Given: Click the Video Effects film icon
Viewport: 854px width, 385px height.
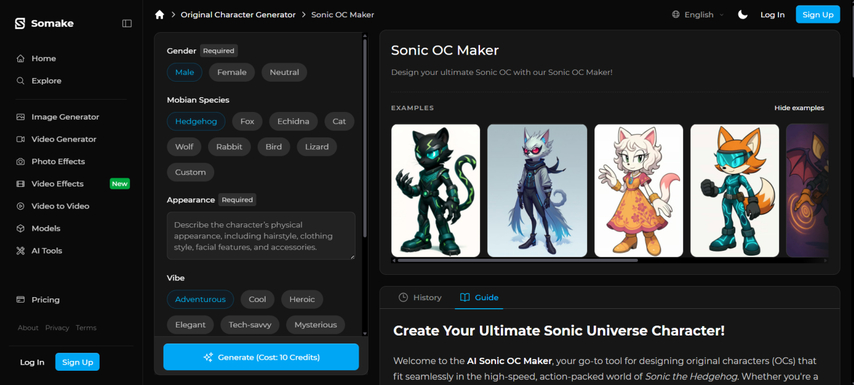Looking at the screenshot, I should 20,184.
